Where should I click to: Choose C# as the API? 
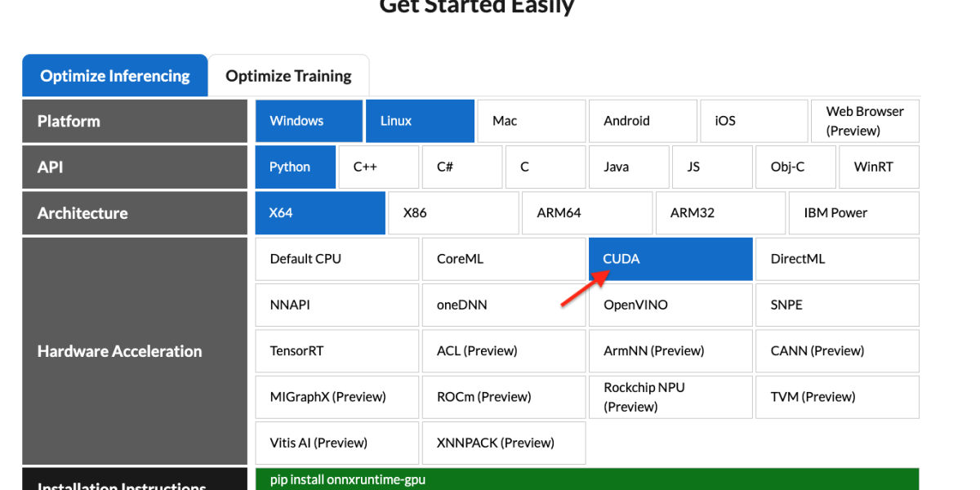pyautogui.click(x=462, y=167)
